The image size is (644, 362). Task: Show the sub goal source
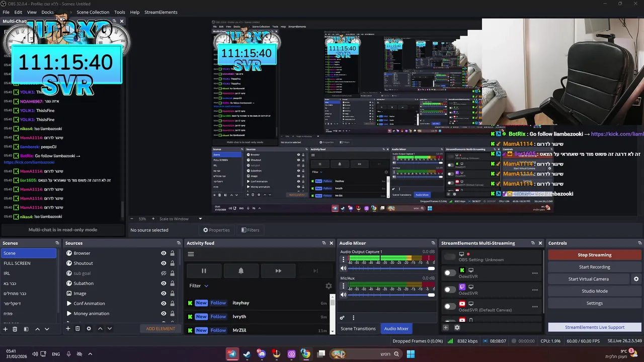click(164, 274)
